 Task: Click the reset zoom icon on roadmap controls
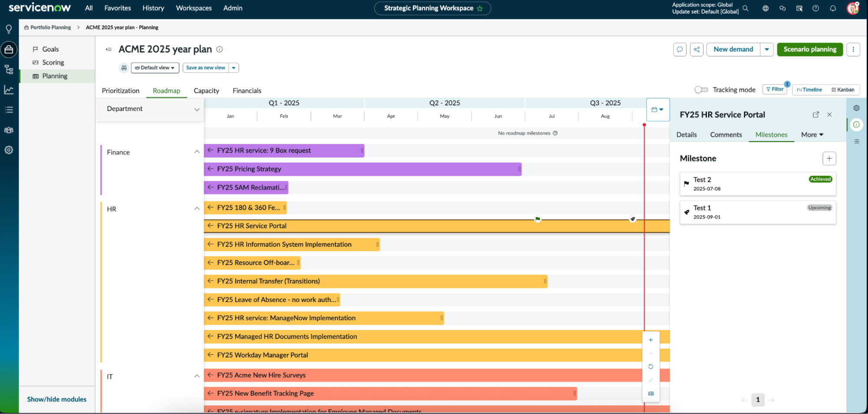coord(650,367)
